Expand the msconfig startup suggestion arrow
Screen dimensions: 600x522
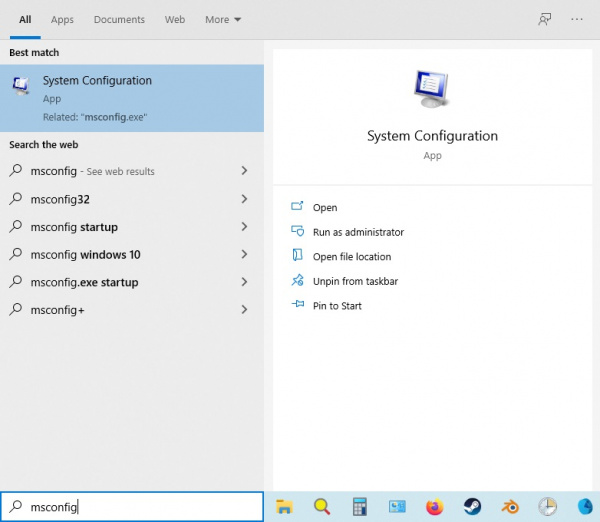click(x=244, y=227)
